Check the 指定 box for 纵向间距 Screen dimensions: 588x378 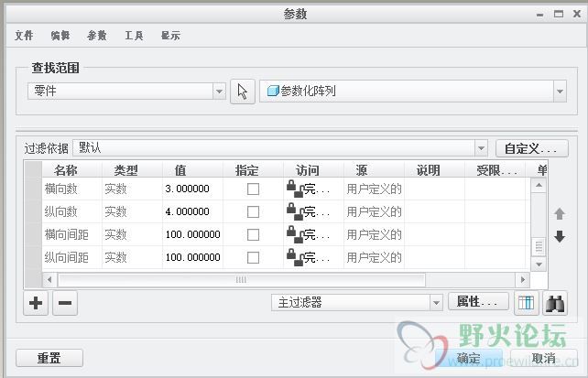[253, 257]
